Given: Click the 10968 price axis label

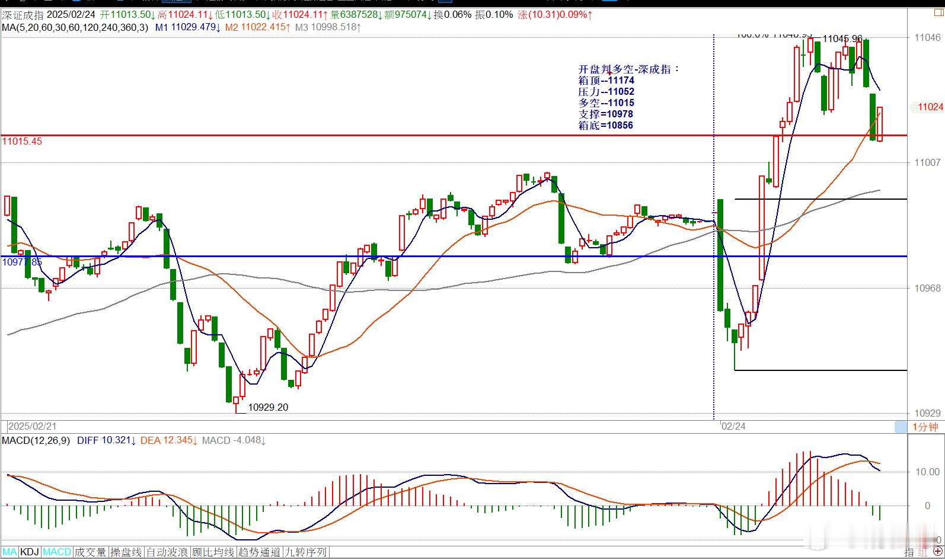Looking at the screenshot, I should pyautogui.click(x=928, y=288).
